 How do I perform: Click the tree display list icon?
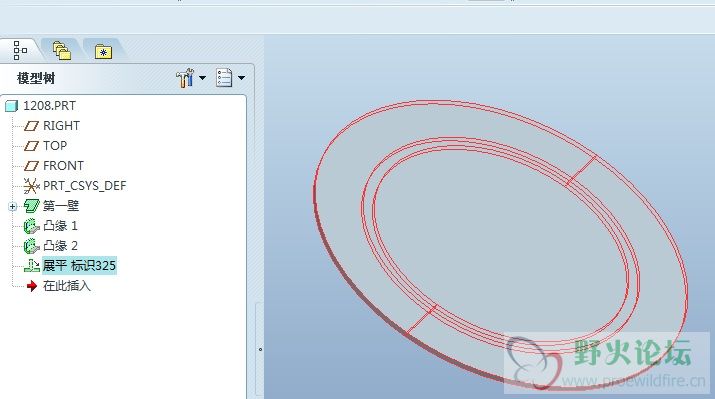pyautogui.click(x=224, y=78)
